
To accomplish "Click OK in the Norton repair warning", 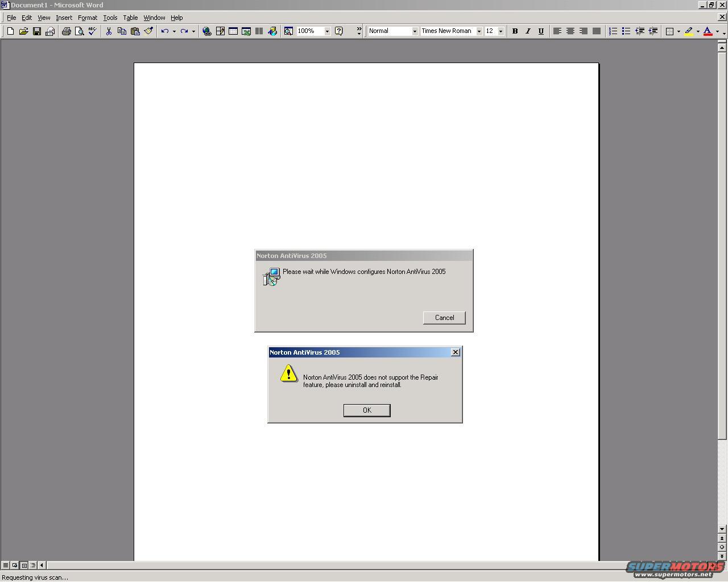I will [x=367, y=410].
